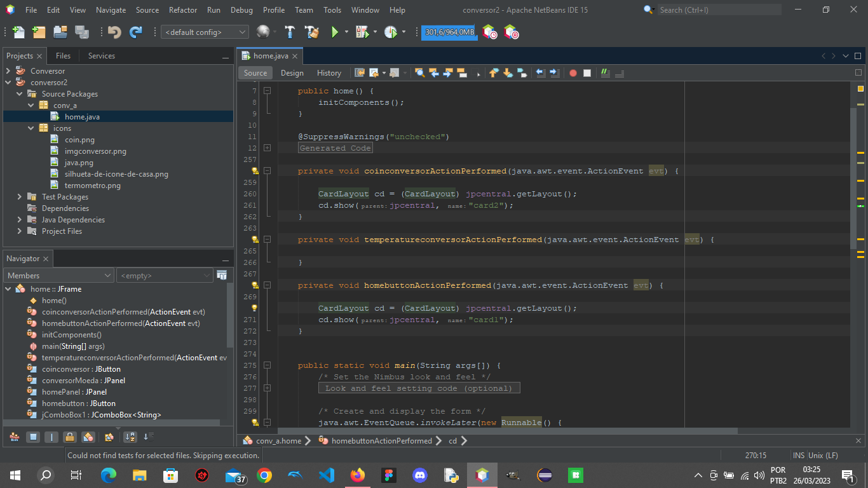Collapse the icons package
Image resolution: width=868 pixels, height=488 pixels.
(x=31, y=128)
